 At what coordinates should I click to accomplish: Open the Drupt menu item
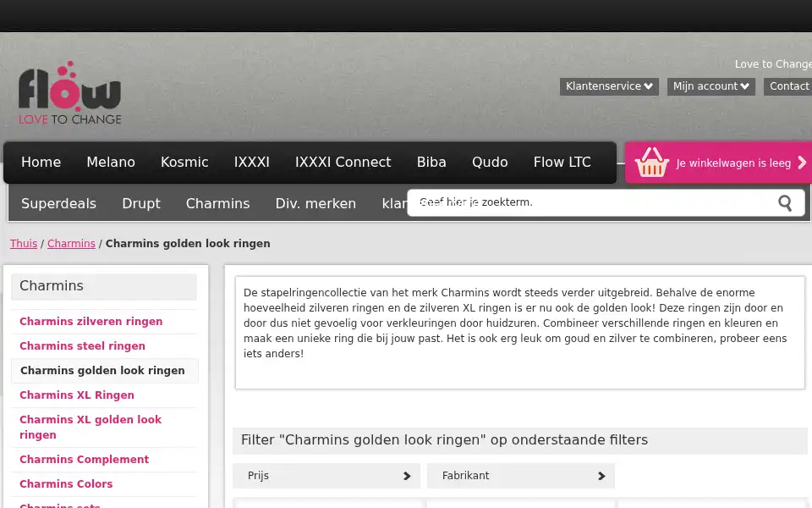coord(141,204)
